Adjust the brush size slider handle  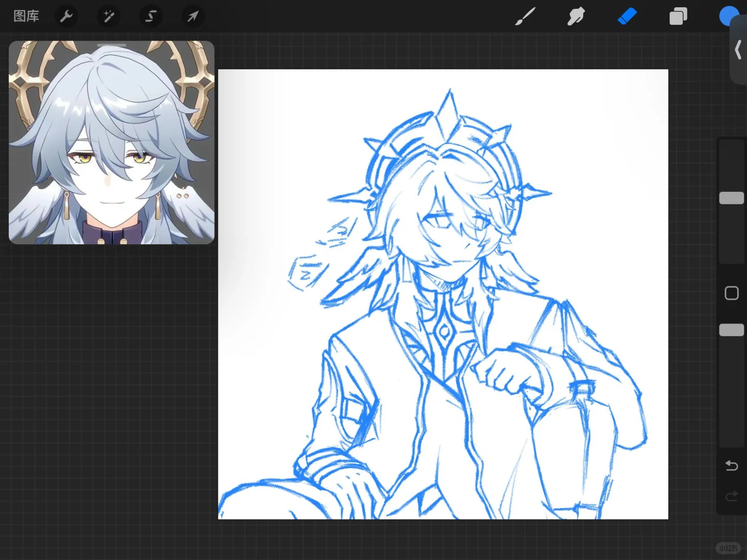[x=731, y=198]
